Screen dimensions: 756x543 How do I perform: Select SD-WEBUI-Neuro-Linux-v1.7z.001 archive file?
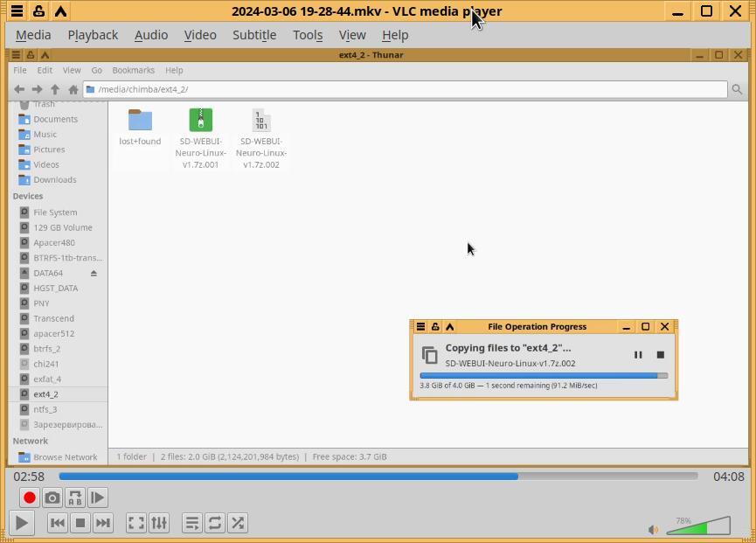(x=200, y=139)
